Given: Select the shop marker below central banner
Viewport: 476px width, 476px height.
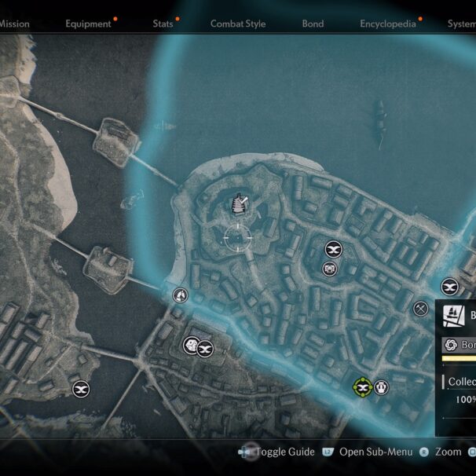Looking at the screenshot, I should [x=330, y=269].
